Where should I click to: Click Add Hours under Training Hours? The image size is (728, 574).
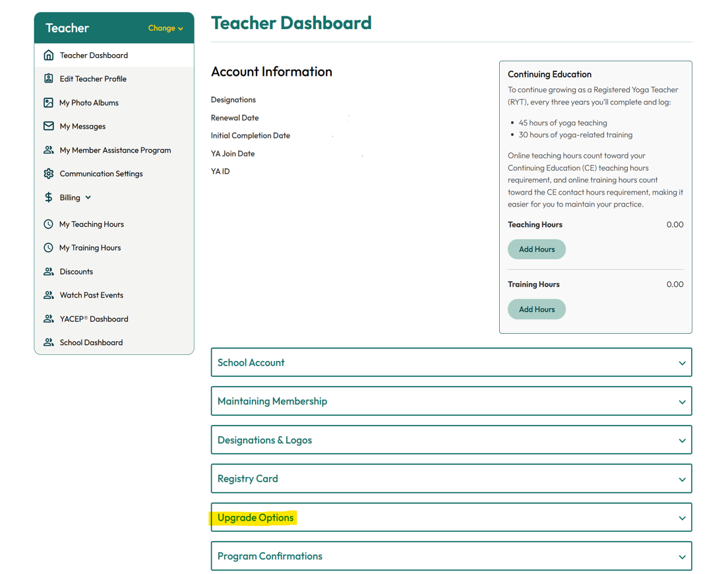click(537, 309)
